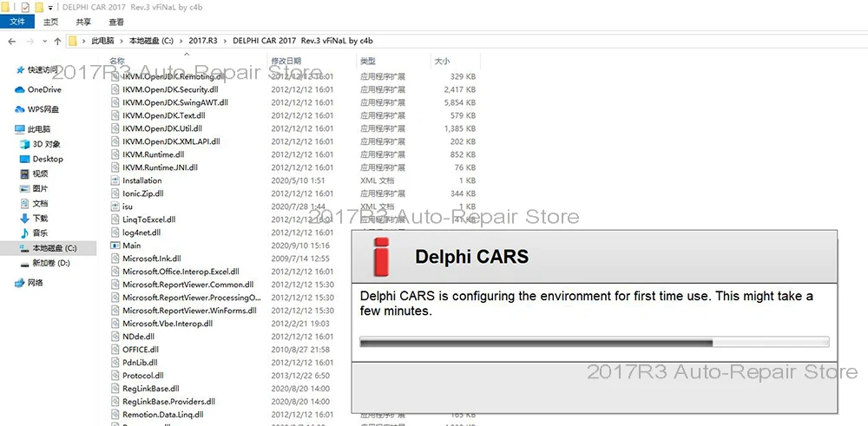Open 图片 folder in sidebar

(40, 188)
